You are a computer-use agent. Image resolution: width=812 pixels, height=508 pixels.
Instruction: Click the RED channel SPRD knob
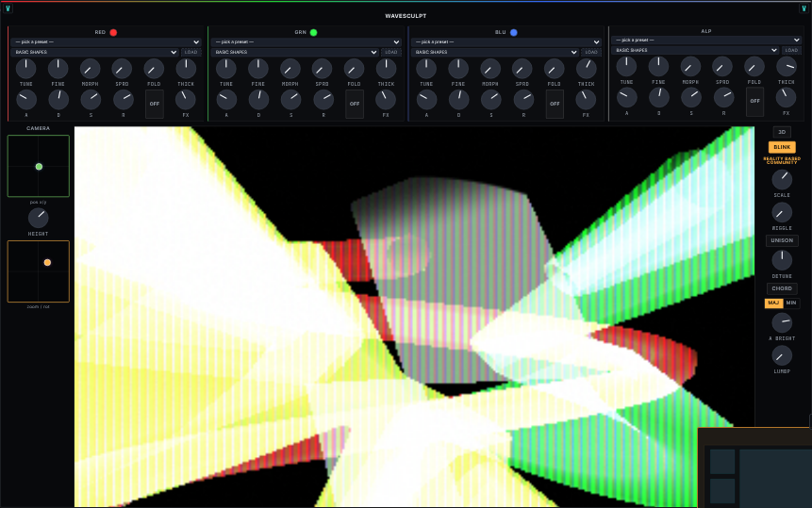pos(123,69)
